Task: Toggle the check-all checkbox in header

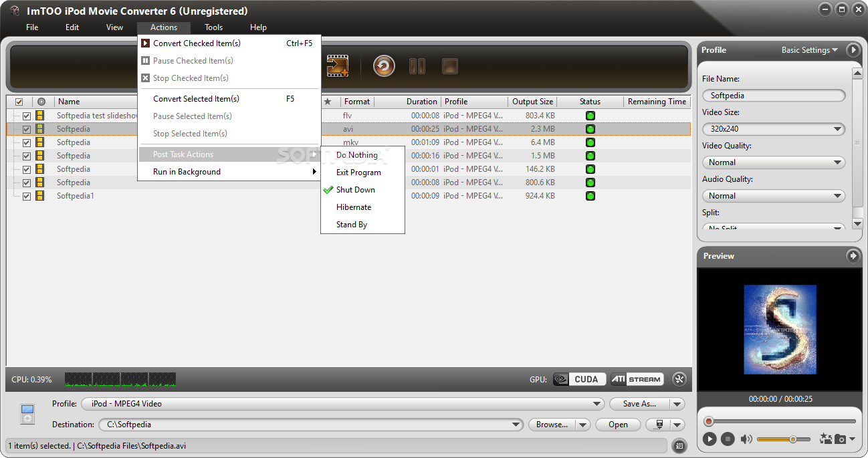Action: click(x=19, y=102)
